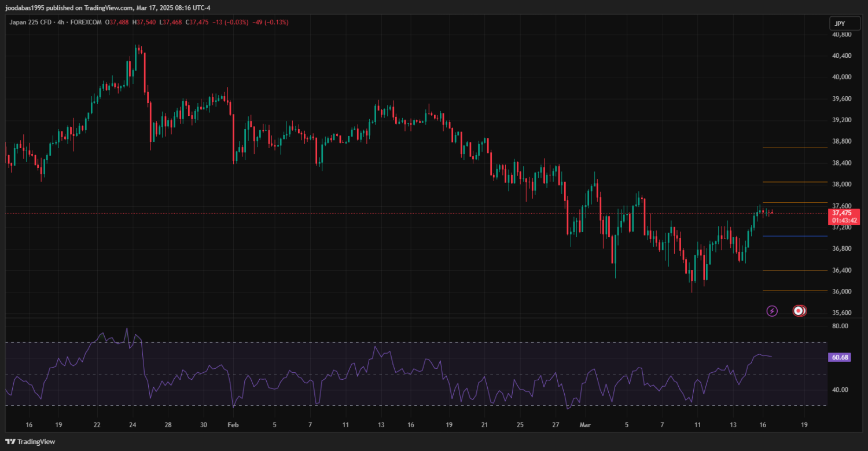Click the 'Feb' label on the time axis
This screenshot has height=451, width=868.
tap(233, 424)
